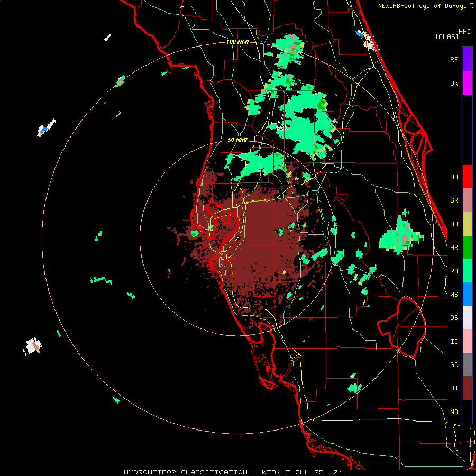Viewport: 476px width, 476px height.
Task: Click the 'UK' legend label
Action: (454, 83)
